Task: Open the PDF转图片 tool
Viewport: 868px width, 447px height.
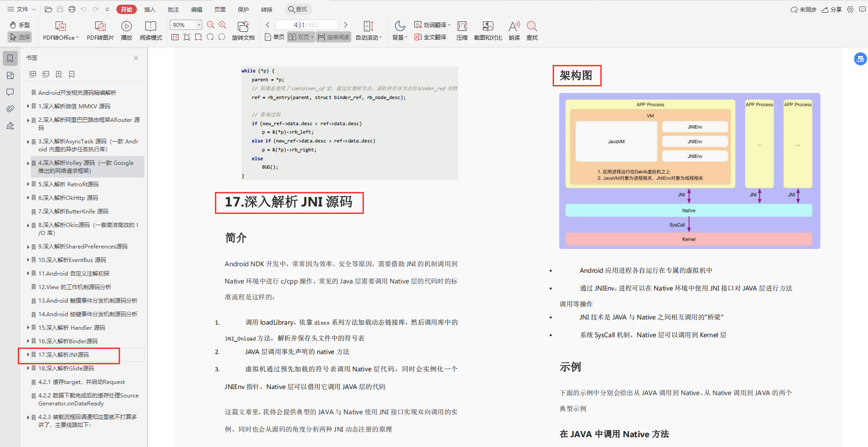Action: pyautogui.click(x=100, y=26)
